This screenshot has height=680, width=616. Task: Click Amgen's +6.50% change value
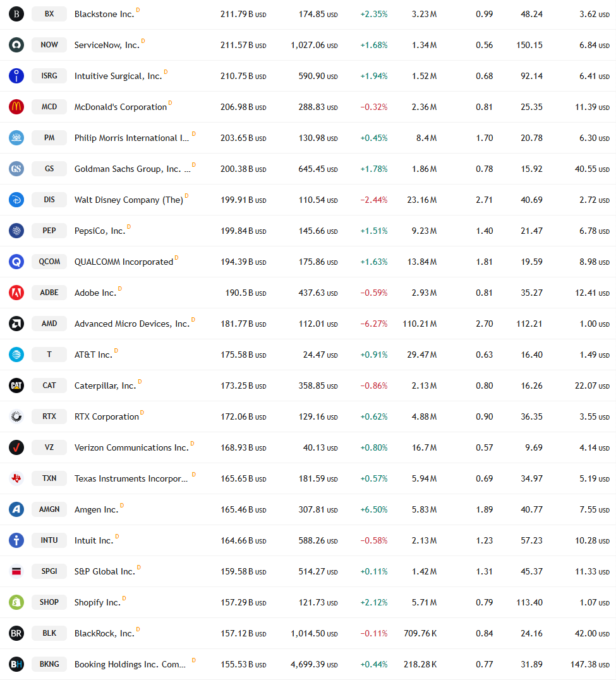(373, 509)
